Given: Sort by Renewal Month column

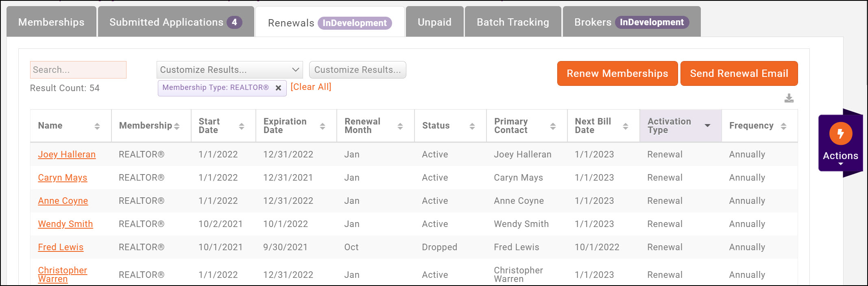Looking at the screenshot, I should coord(400,126).
